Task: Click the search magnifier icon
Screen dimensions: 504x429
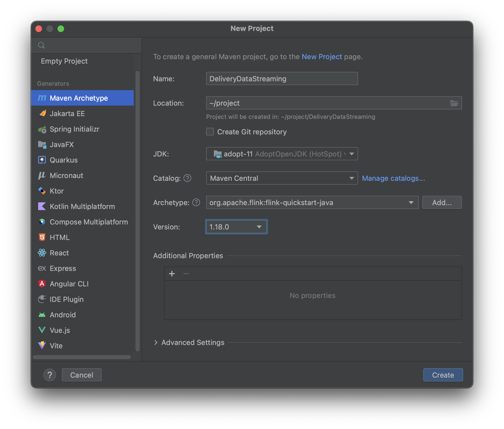Action: (x=41, y=45)
